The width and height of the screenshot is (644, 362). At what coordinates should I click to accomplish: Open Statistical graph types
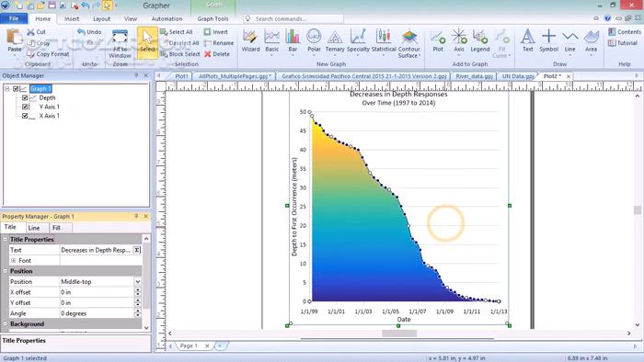click(x=384, y=42)
